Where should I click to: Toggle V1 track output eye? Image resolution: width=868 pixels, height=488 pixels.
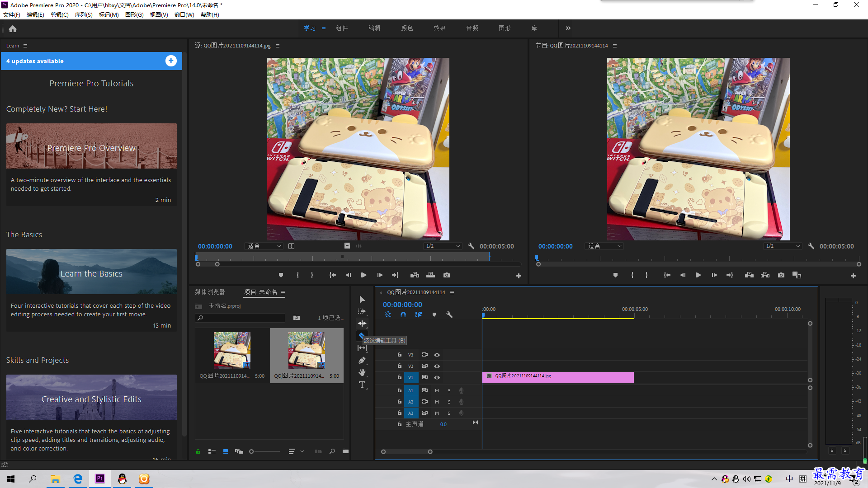(437, 377)
